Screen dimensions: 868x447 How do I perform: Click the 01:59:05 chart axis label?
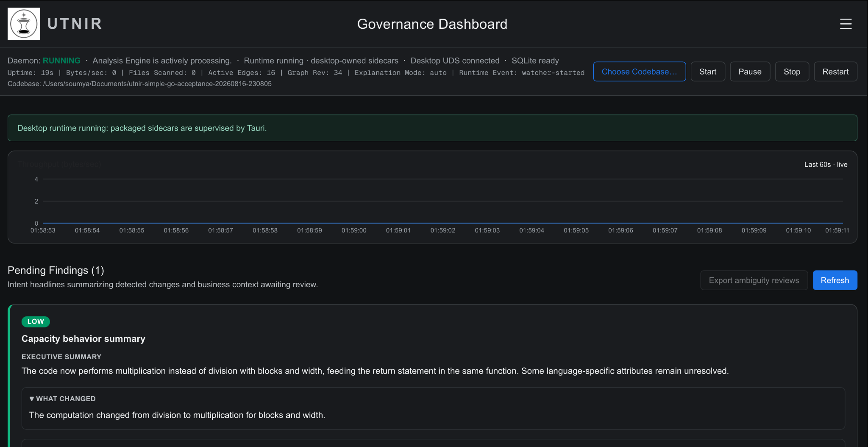pos(576,230)
